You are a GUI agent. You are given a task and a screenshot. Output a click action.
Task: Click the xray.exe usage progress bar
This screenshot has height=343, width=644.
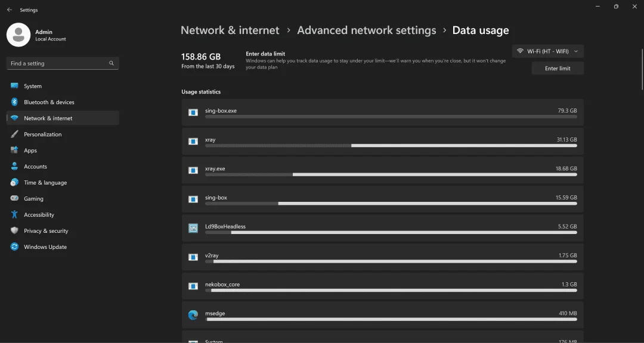click(x=391, y=174)
